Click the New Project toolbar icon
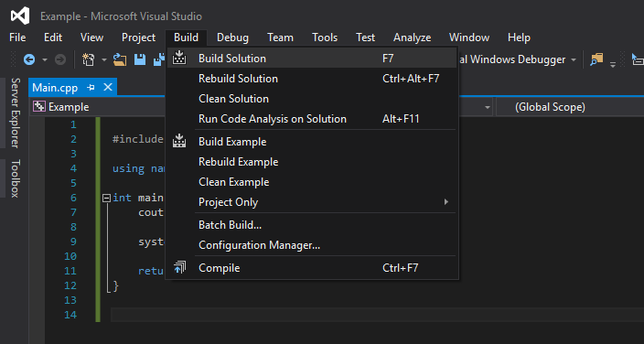Viewport: 644px width, 344px height. pos(89,60)
